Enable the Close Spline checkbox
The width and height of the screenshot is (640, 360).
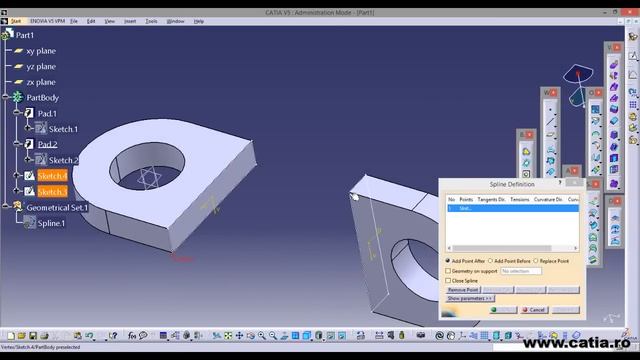[x=448, y=281]
